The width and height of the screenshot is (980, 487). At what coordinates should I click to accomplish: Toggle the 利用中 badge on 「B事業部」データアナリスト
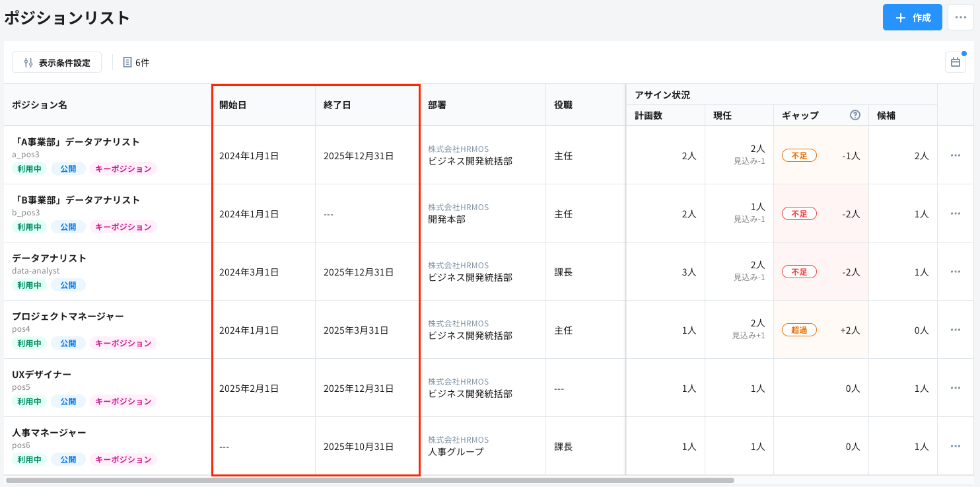(x=29, y=227)
